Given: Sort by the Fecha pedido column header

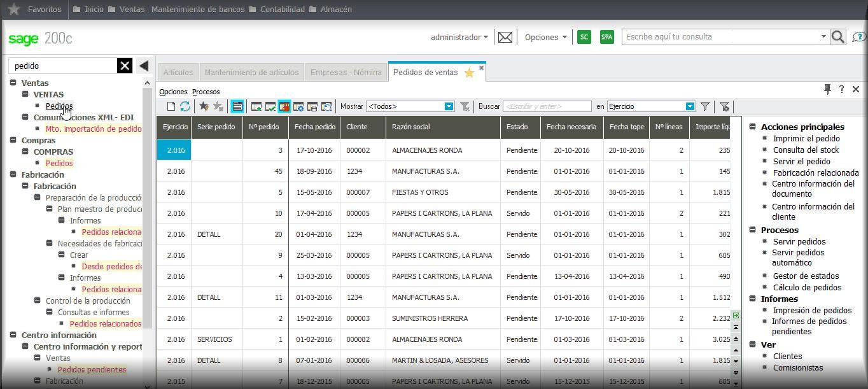Looking at the screenshot, I should [x=314, y=127].
